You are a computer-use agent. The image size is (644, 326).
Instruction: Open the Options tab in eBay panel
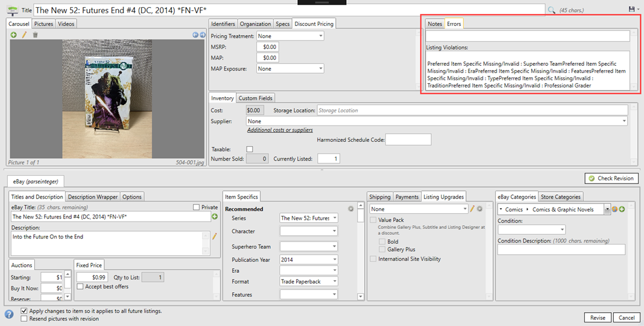click(x=132, y=197)
